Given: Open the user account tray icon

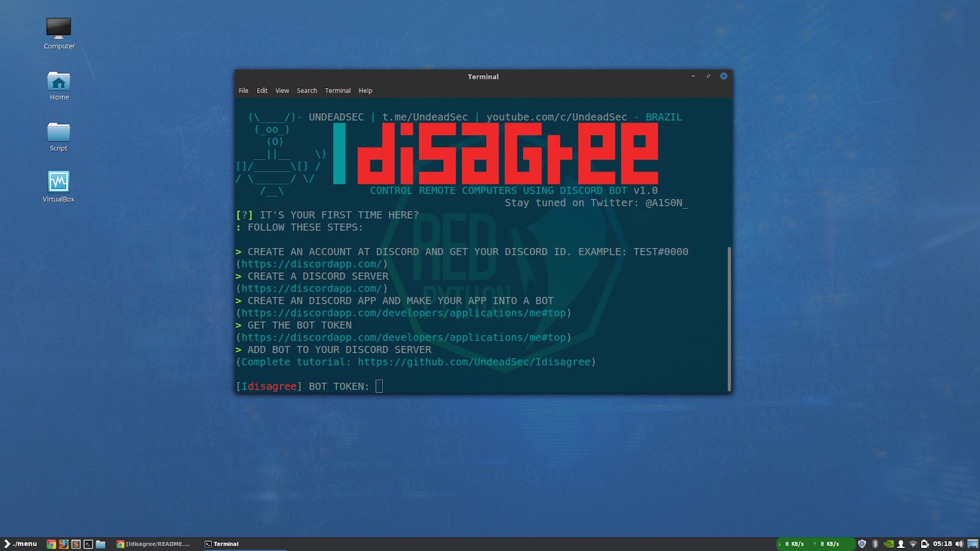Looking at the screenshot, I should (x=901, y=544).
